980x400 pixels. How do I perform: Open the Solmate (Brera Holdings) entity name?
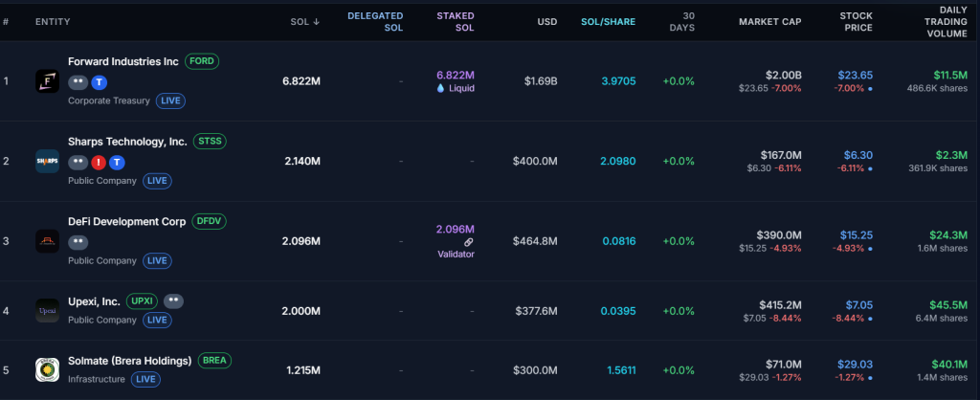(x=129, y=361)
